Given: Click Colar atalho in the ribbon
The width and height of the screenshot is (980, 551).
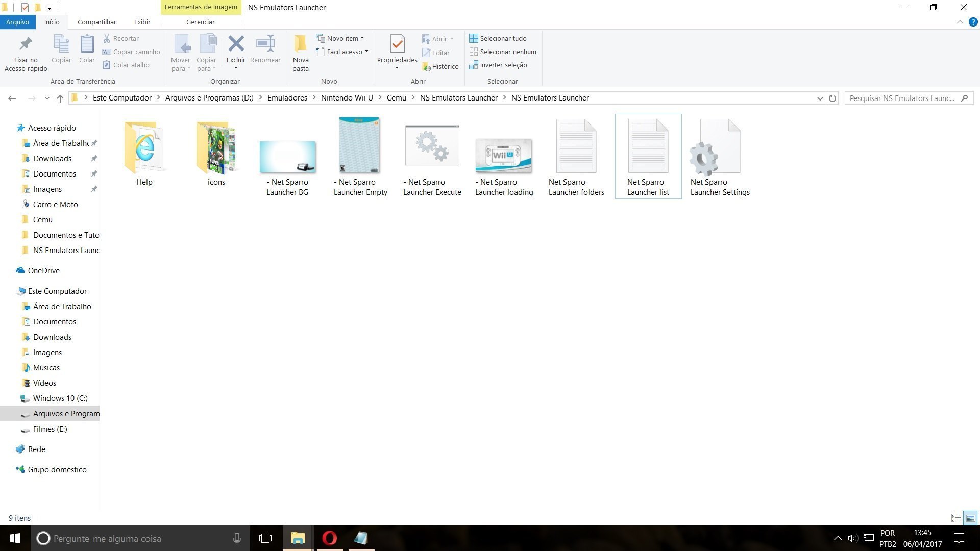Looking at the screenshot, I should pos(126,65).
